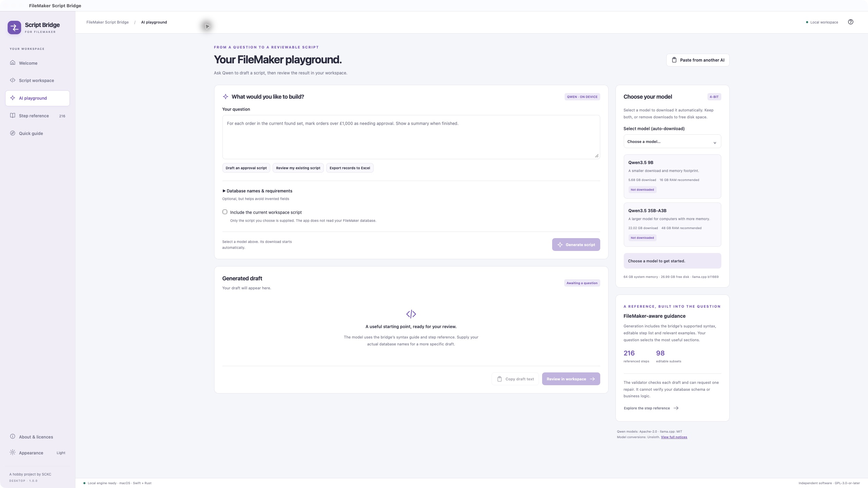Click the Welcome home icon in sidebar

(12, 63)
